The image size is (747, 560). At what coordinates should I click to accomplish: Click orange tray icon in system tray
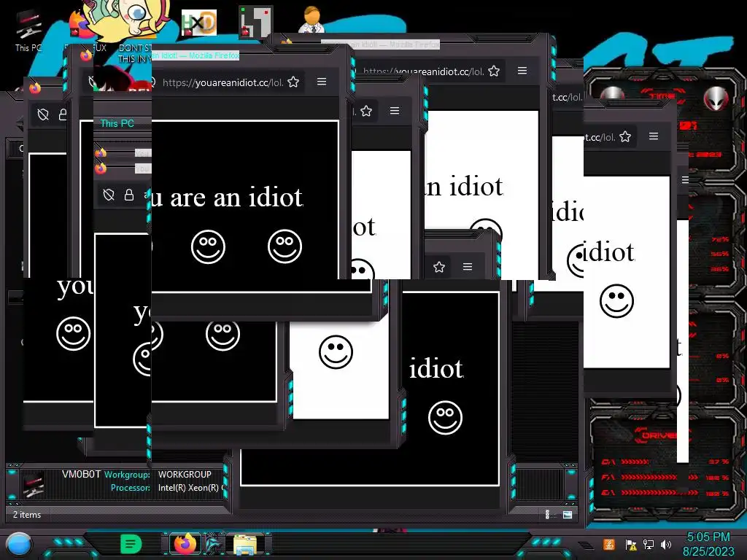click(x=609, y=544)
